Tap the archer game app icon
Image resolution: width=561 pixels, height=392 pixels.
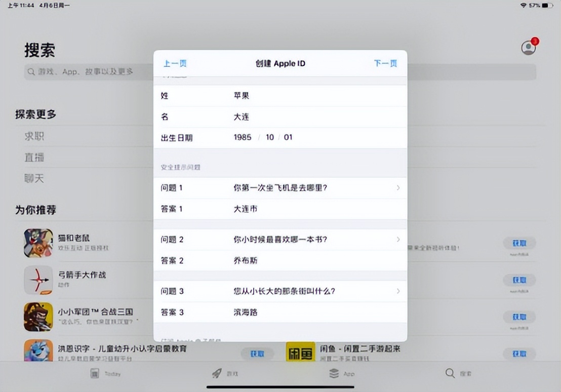coord(38,280)
